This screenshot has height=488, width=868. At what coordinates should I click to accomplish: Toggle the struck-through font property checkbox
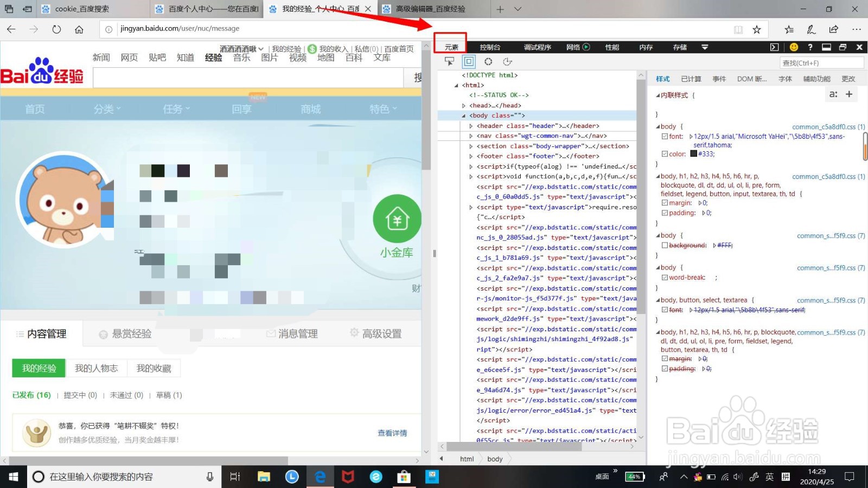coord(665,310)
